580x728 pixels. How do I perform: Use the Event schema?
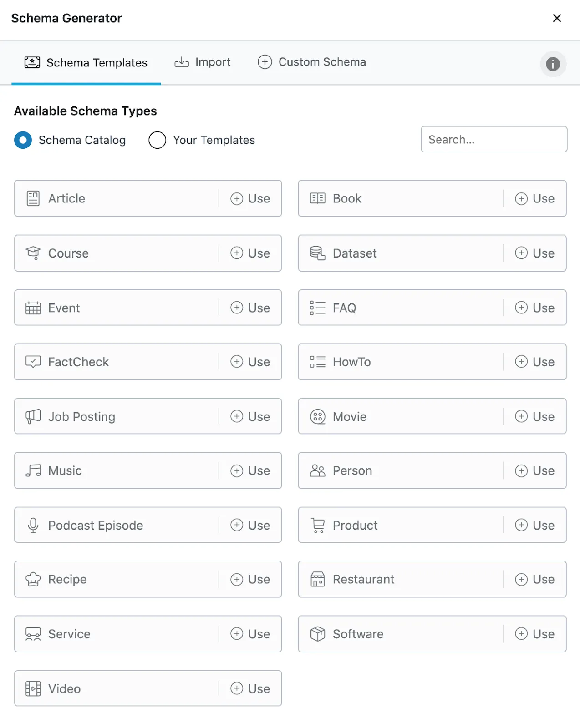(x=250, y=308)
